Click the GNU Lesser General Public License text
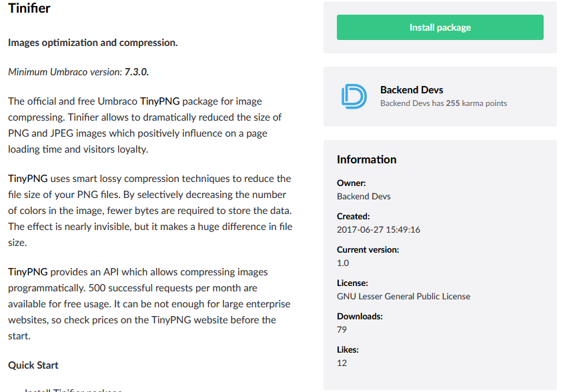The image size is (571, 392). click(404, 296)
